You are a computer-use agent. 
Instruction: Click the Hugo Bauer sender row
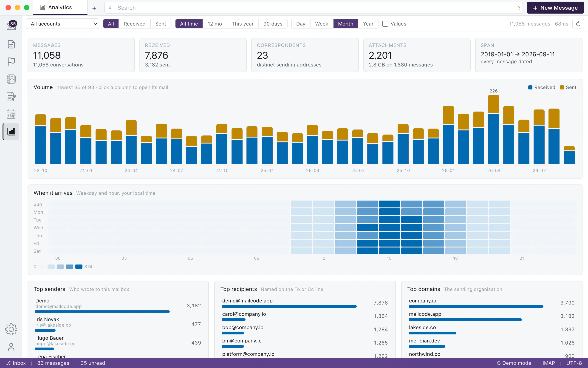click(x=118, y=343)
